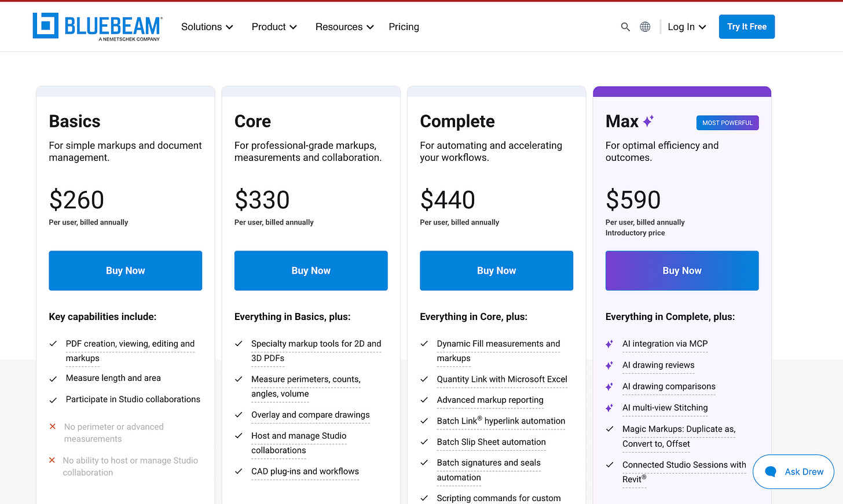Click the Ask Drew chat bubble icon
843x504 pixels.
coord(771,472)
